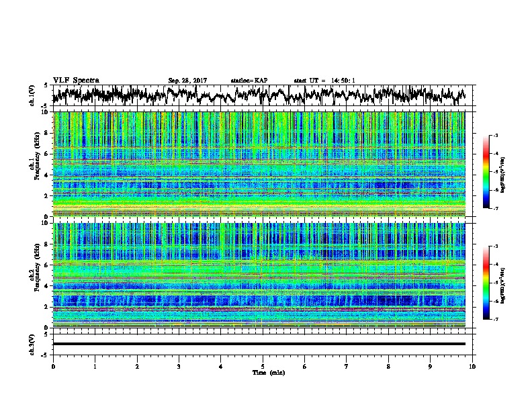532x411 pixels.
Task: Click the time axis tick label "3"
Action: (x=179, y=366)
